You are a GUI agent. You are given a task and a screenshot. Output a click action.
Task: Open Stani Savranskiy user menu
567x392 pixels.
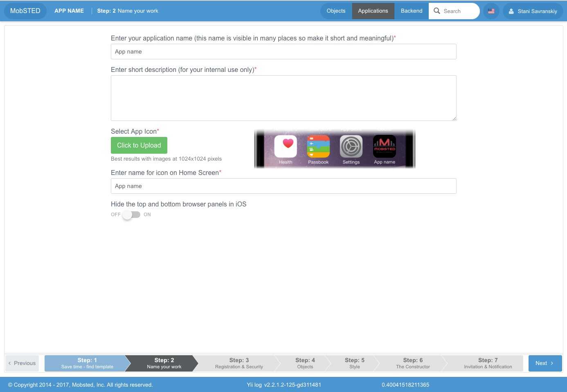click(x=537, y=11)
